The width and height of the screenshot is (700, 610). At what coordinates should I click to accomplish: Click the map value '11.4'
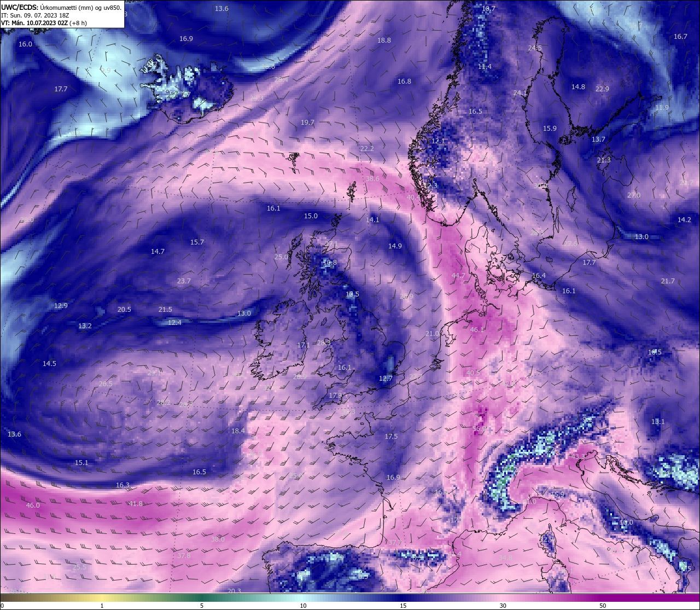(x=485, y=66)
